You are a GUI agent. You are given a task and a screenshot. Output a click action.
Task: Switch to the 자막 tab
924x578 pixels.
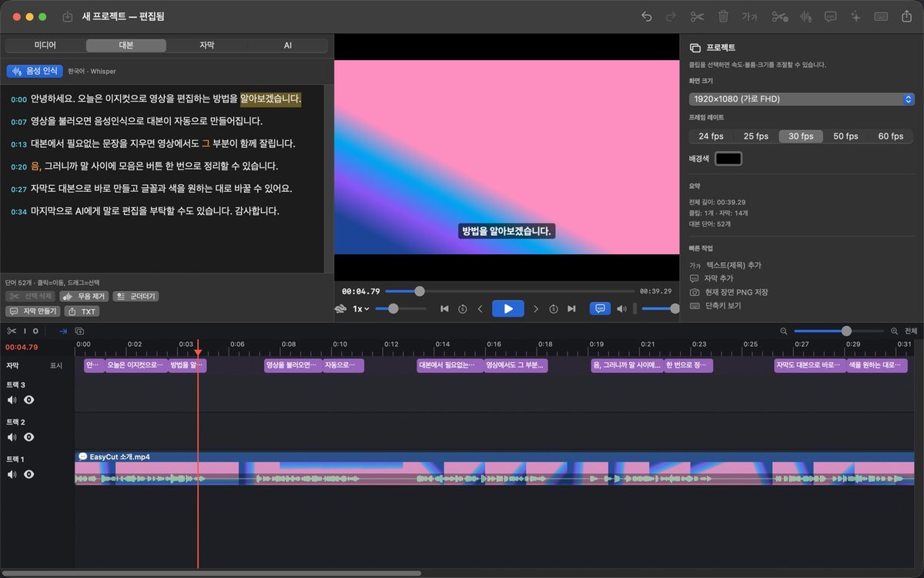pyautogui.click(x=207, y=45)
